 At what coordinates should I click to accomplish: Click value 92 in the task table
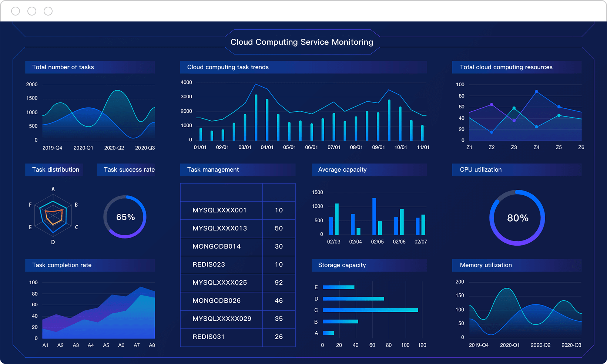click(x=279, y=283)
